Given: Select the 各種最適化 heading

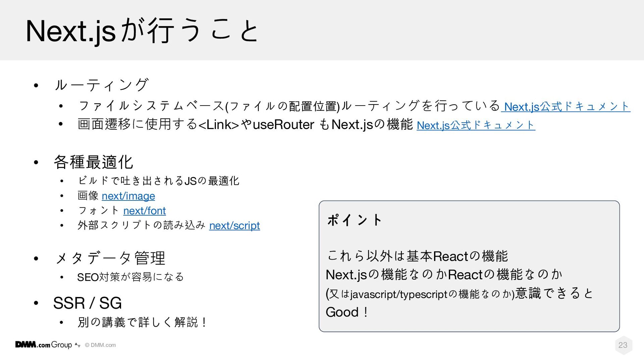Looking at the screenshot, I should [x=93, y=162].
